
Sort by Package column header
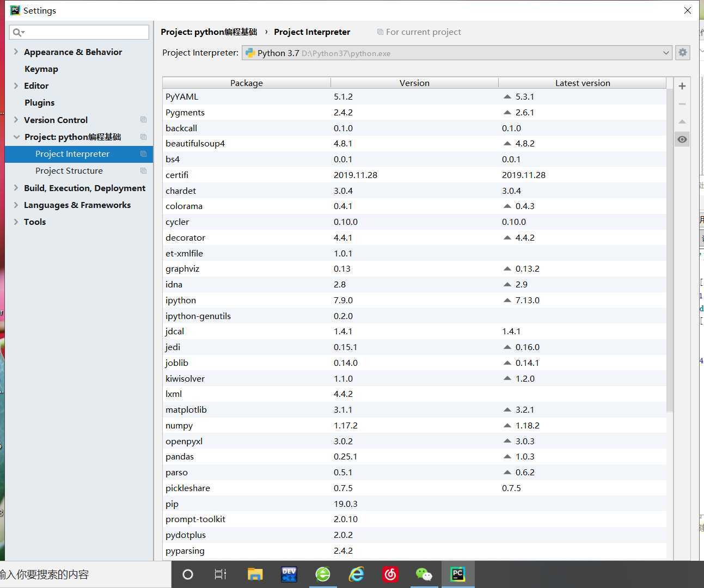247,83
